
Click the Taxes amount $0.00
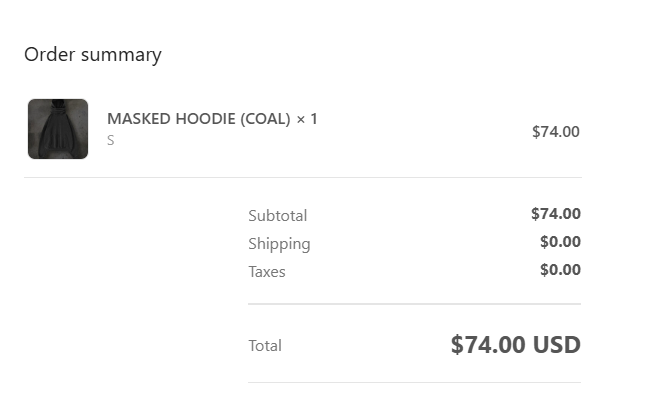point(560,269)
